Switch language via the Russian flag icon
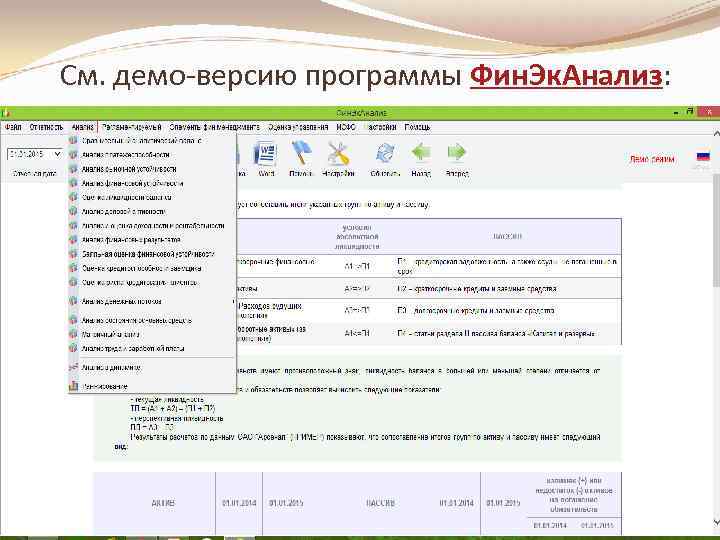The image size is (720, 540). (703, 157)
